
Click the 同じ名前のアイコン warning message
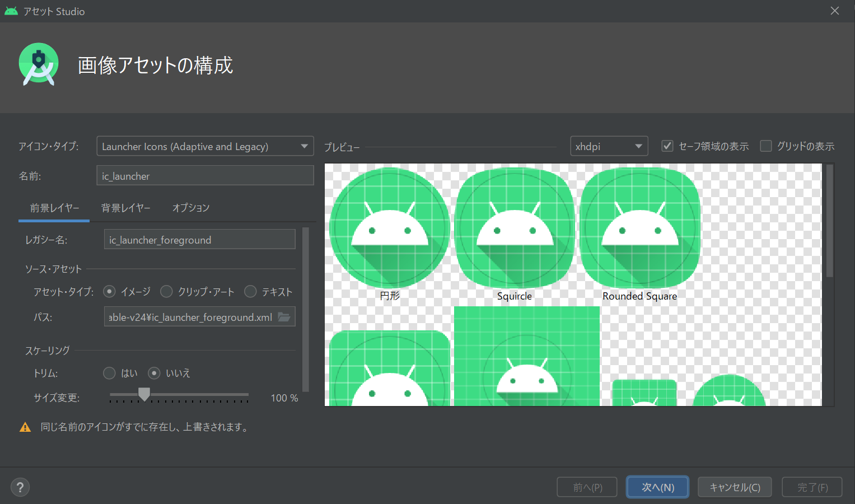[144, 427]
